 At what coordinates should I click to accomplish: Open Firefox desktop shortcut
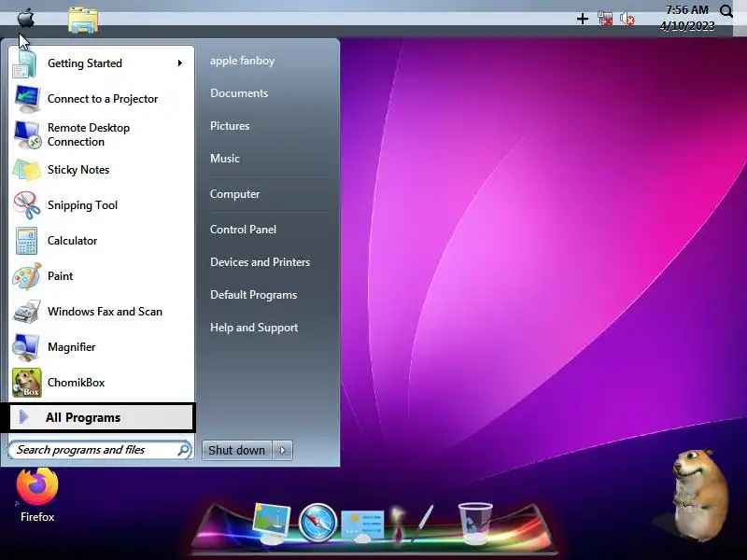37,496
